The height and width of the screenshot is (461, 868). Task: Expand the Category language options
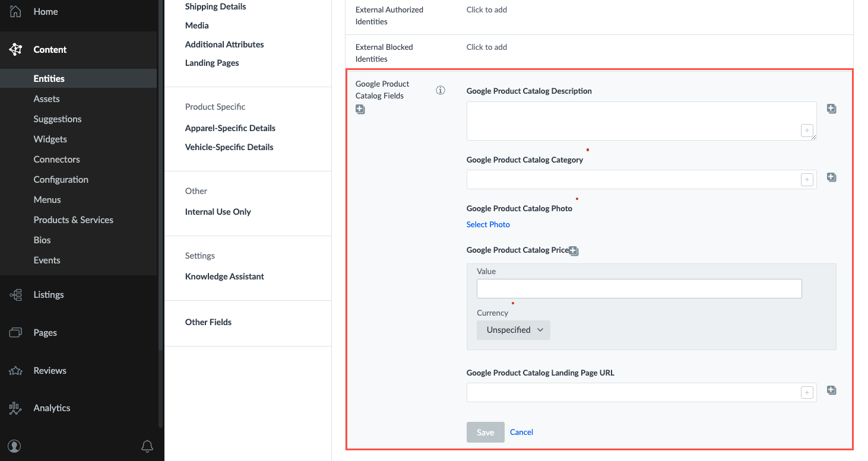point(807,179)
